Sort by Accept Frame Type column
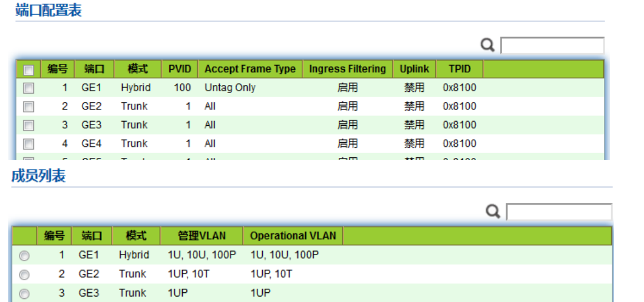 249,69
